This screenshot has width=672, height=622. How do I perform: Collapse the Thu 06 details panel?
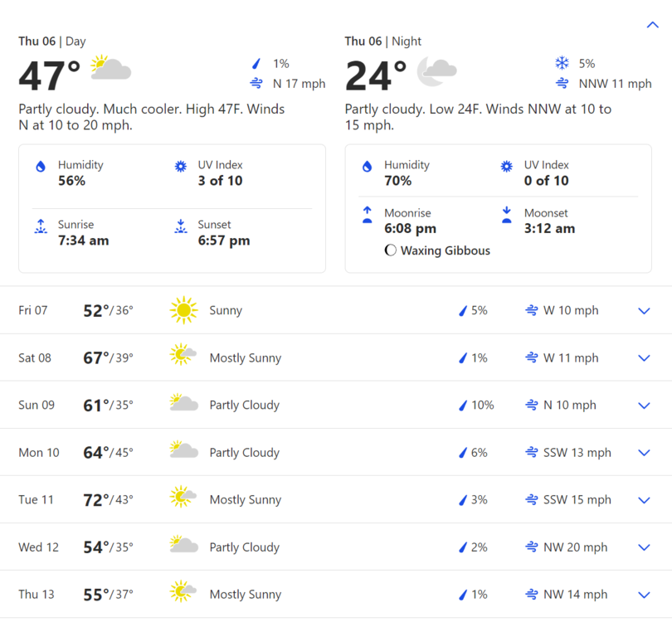[x=651, y=25]
